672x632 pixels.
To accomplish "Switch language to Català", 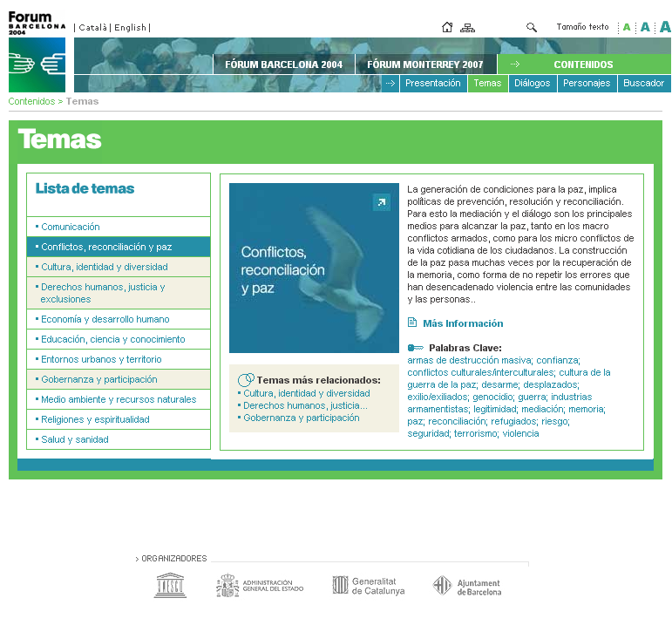I will click(93, 27).
